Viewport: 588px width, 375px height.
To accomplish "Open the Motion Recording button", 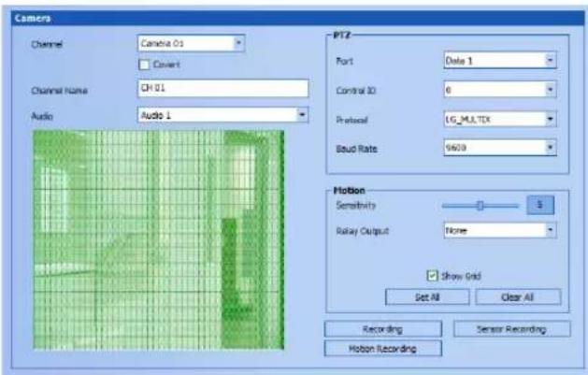I will pyautogui.click(x=383, y=349).
